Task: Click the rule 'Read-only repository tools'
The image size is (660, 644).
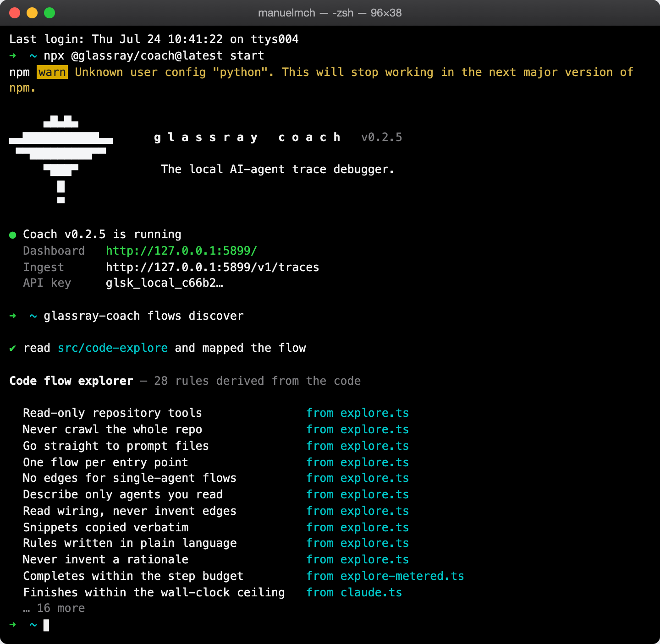Action: tap(112, 413)
